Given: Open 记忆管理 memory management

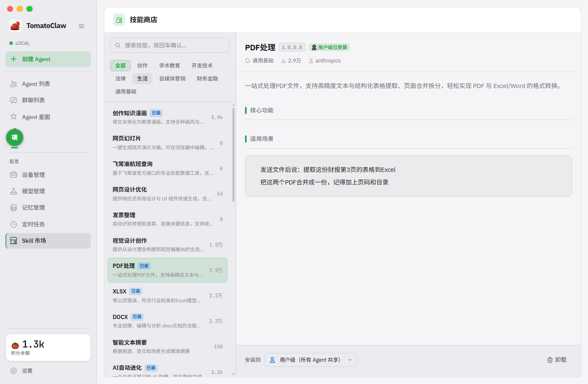Looking at the screenshot, I should pos(34,208).
